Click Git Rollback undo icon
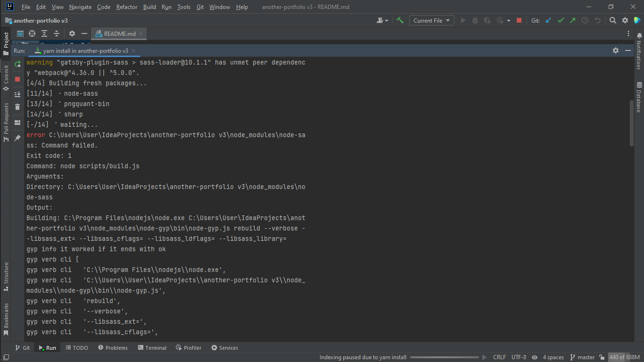Image resolution: width=644 pixels, height=362 pixels. (x=598, y=20)
